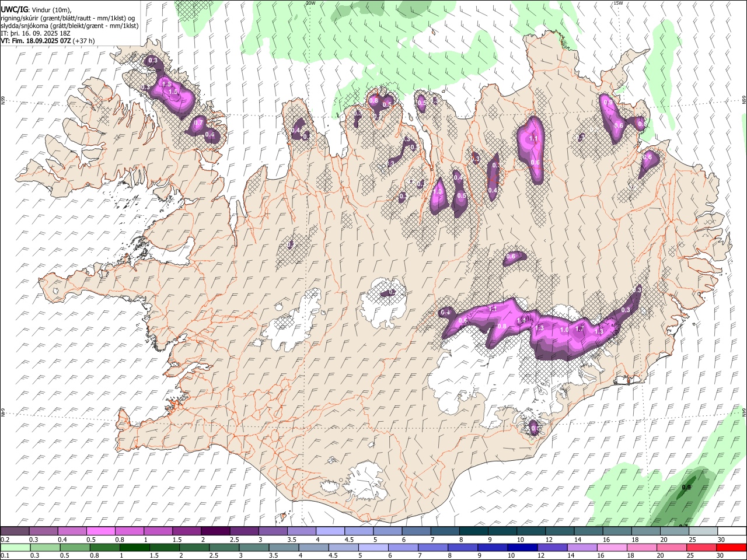The height and width of the screenshot is (560, 747).
Task: Click the pale green 0.1 swatch in lower legend
Action: click(15, 547)
